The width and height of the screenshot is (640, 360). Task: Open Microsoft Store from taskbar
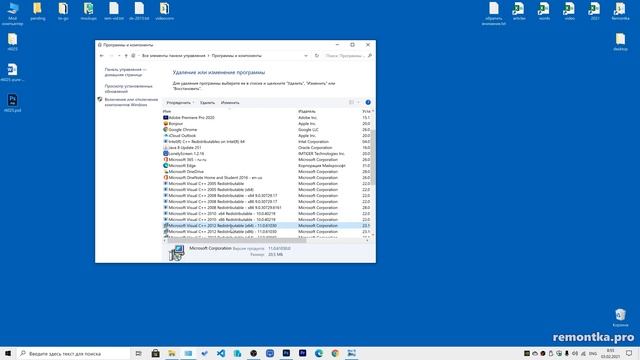(156, 353)
